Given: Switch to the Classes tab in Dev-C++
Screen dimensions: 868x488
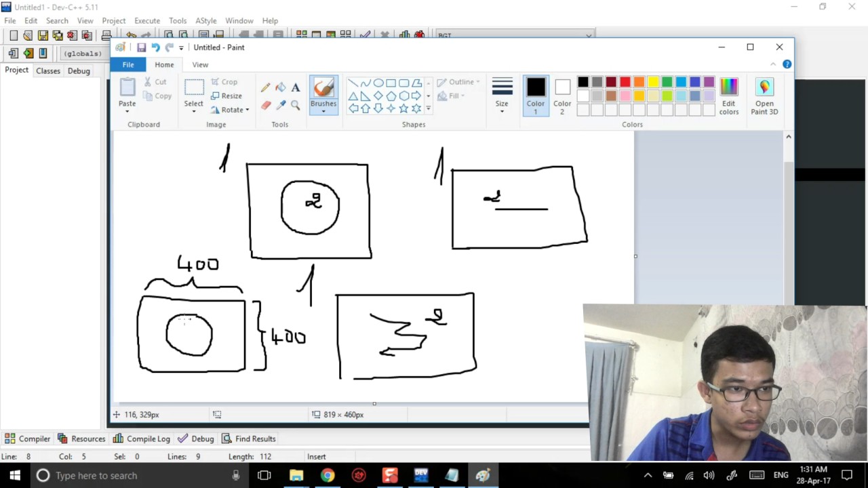Looking at the screenshot, I should pyautogui.click(x=48, y=70).
